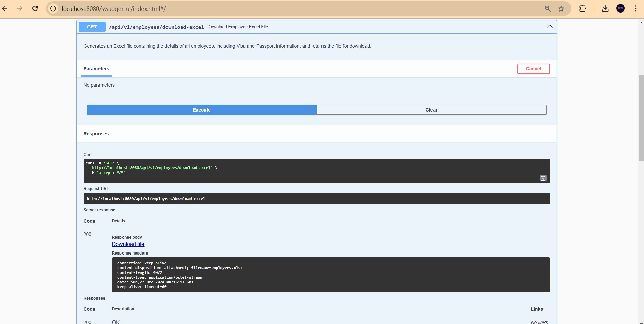The width and height of the screenshot is (644, 324).
Task: Bookmark this page with the star
Action: click(561, 9)
